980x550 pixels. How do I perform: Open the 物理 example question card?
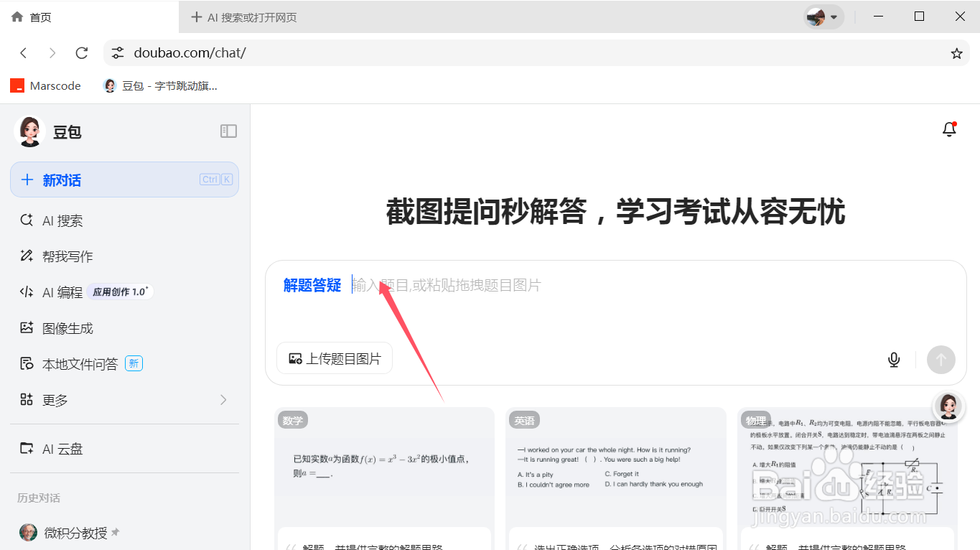coord(847,478)
